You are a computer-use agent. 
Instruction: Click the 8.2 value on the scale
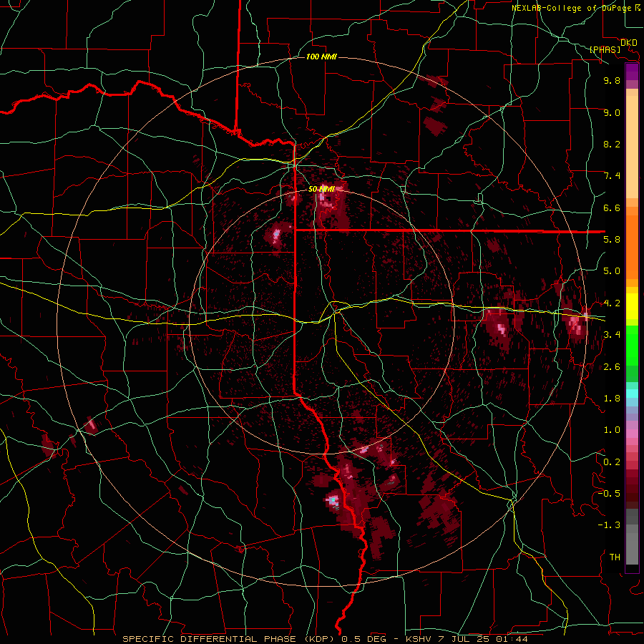click(x=612, y=144)
